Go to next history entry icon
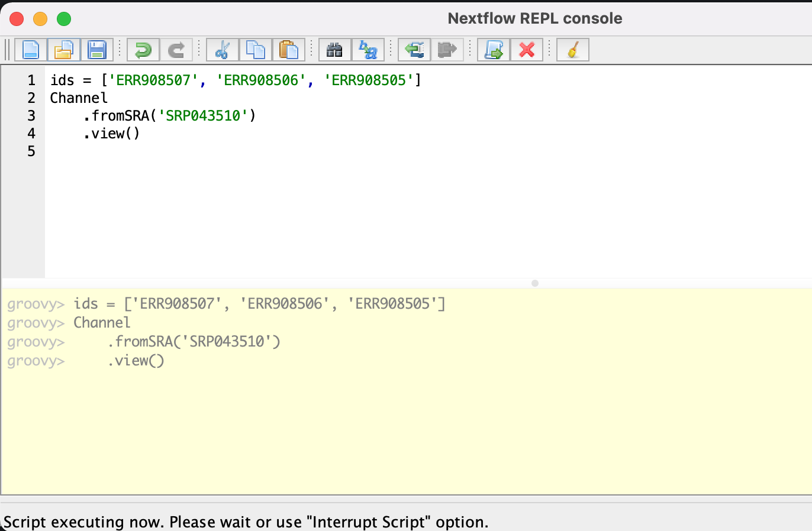Image resolution: width=812 pixels, height=531 pixels. pos(447,50)
